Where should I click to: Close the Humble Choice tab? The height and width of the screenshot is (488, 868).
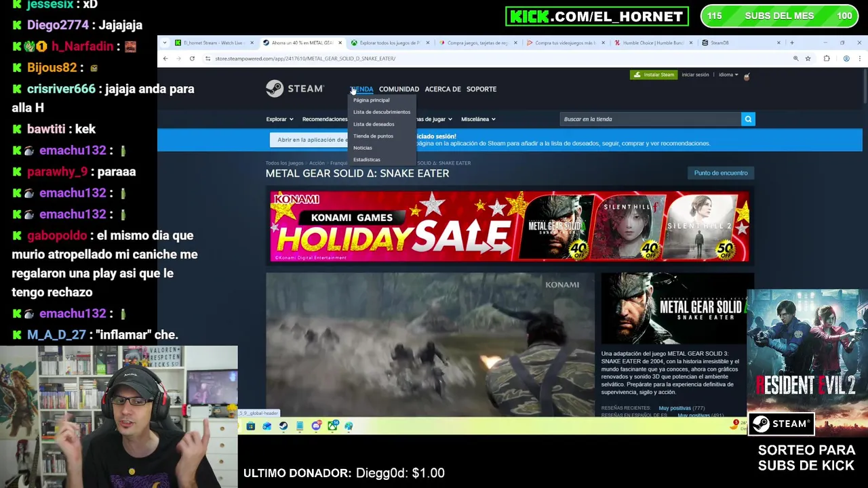tap(691, 43)
